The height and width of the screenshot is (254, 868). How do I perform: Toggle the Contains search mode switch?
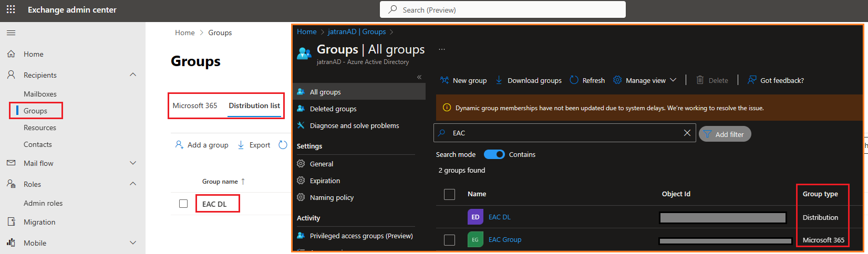click(x=494, y=154)
